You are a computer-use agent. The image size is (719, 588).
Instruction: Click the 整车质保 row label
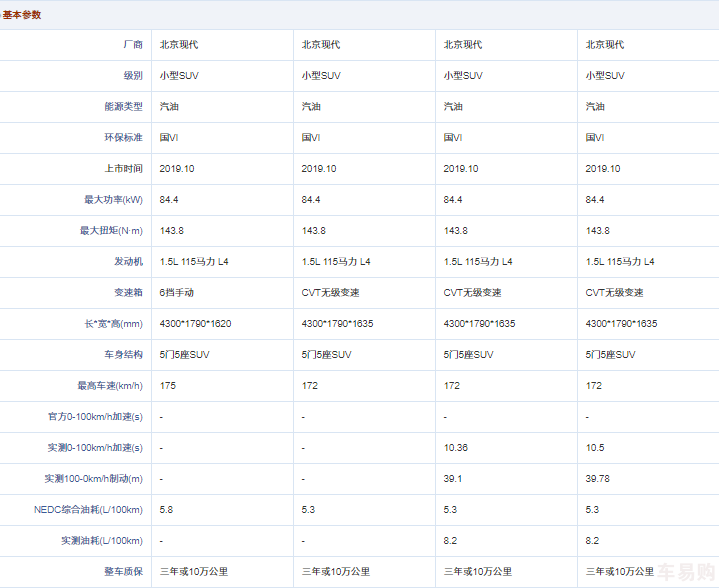coord(123,571)
